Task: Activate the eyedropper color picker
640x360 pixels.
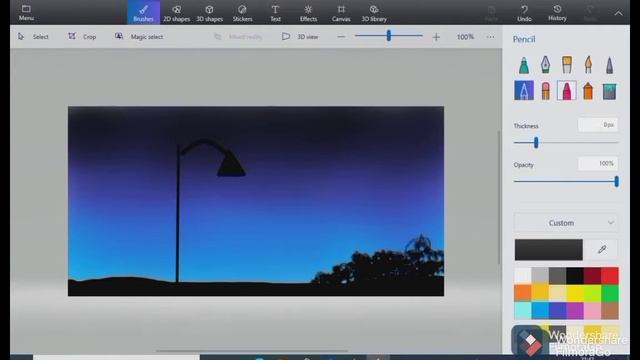Action: 602,249
